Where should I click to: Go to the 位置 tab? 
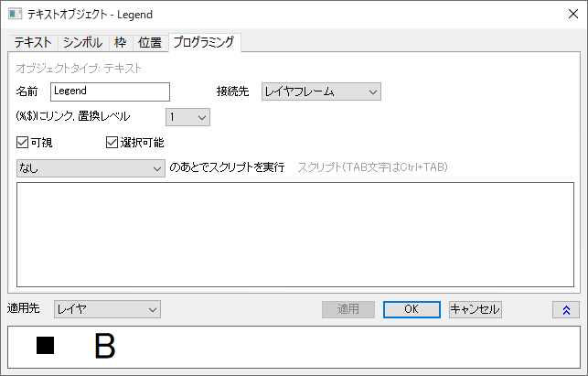pyautogui.click(x=150, y=42)
